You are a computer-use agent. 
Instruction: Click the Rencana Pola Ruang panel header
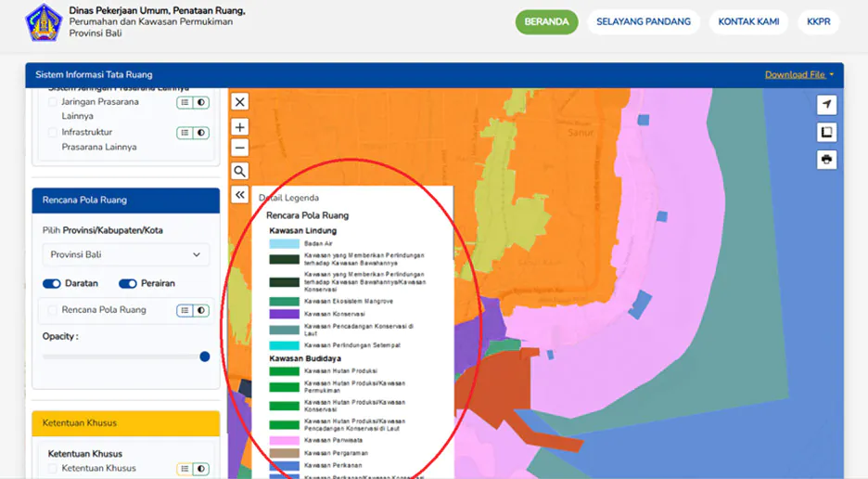coord(126,201)
